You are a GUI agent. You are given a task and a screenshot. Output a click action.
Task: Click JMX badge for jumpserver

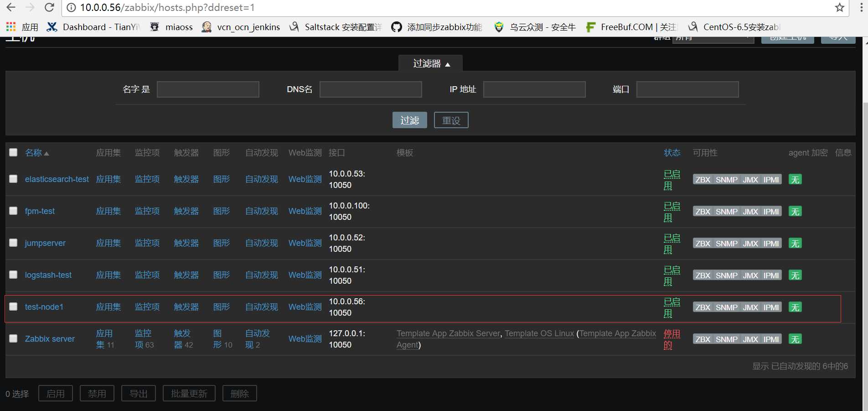tap(750, 243)
